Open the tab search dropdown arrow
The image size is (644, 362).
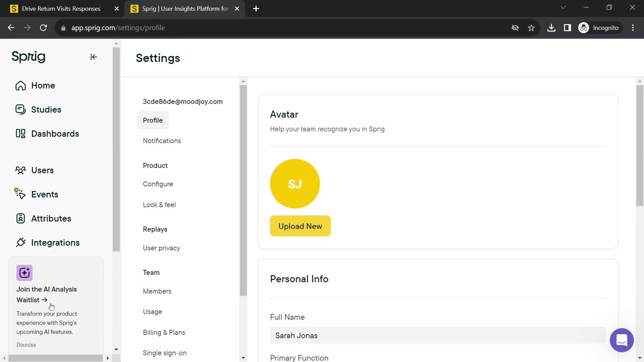click(563, 7)
